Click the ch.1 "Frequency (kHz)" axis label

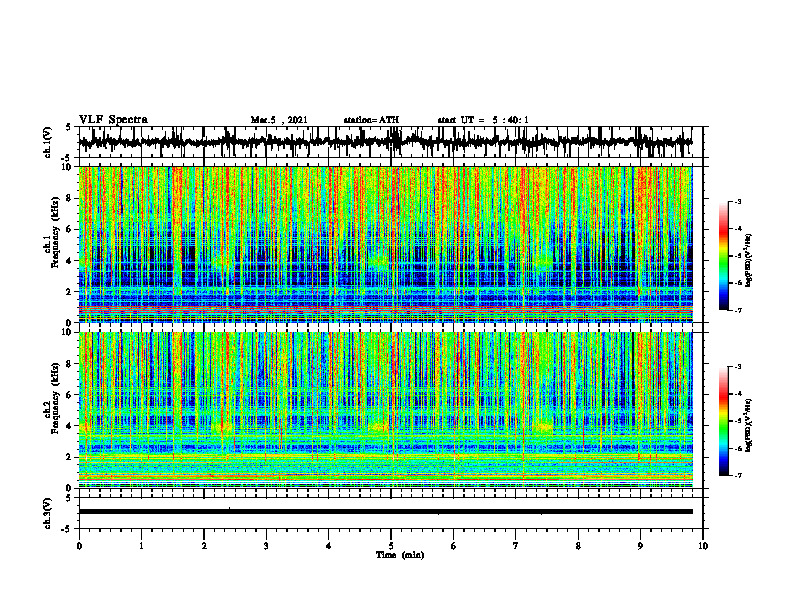coord(56,232)
